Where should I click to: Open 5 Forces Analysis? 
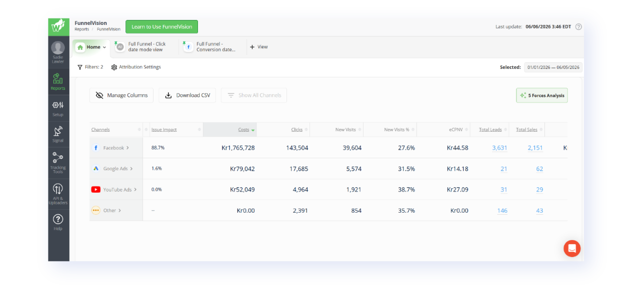coord(542,95)
